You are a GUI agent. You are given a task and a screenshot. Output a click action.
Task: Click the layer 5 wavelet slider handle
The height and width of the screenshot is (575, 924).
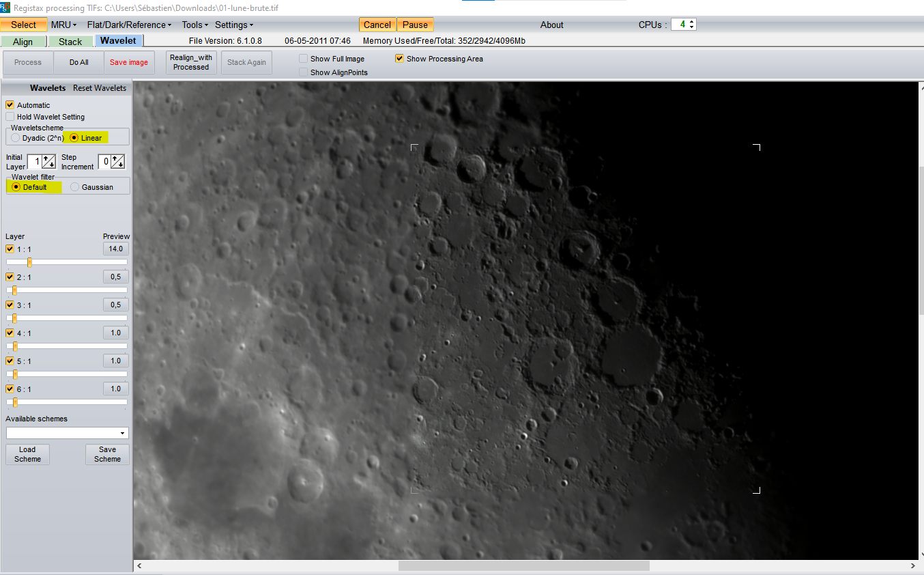(x=16, y=374)
